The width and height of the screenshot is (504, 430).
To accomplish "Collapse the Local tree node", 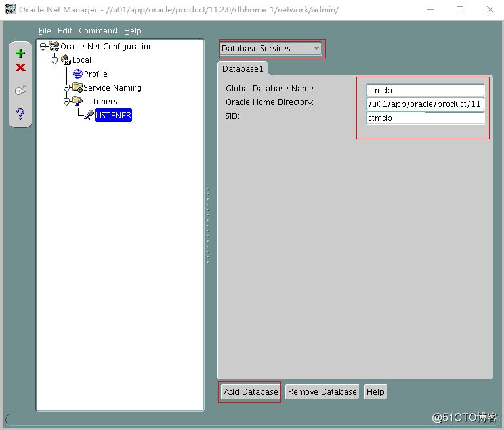I will tap(55, 60).
